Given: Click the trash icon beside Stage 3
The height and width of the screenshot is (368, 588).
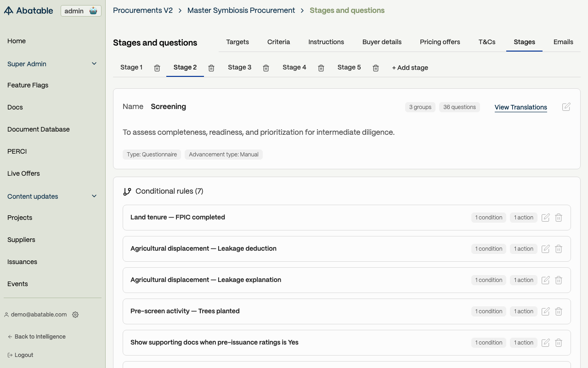Looking at the screenshot, I should 266,68.
